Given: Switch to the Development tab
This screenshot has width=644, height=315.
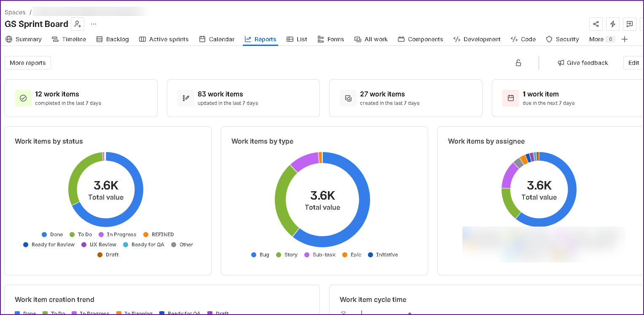Looking at the screenshot, I should [477, 39].
